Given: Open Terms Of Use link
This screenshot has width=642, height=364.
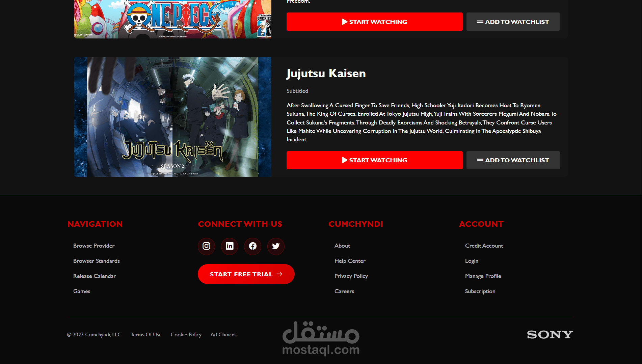Looking at the screenshot, I should (x=146, y=335).
